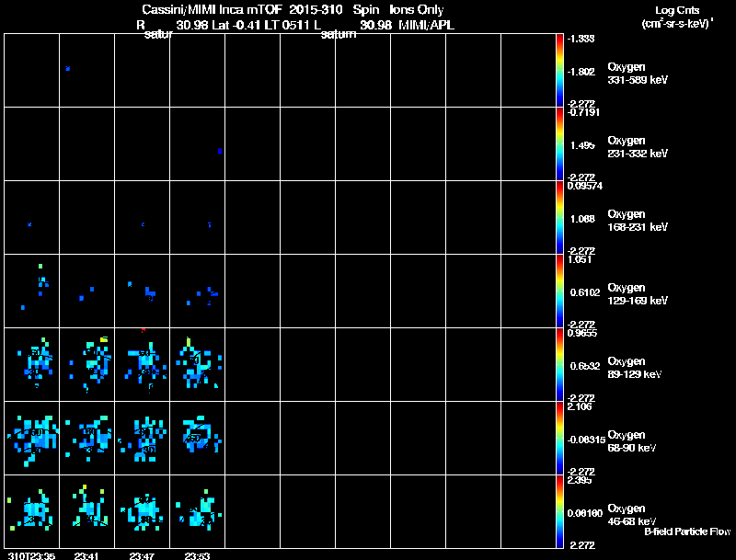Click the -0.08315 color scale value
Viewport: 736px width, 560px height.
pos(586,440)
